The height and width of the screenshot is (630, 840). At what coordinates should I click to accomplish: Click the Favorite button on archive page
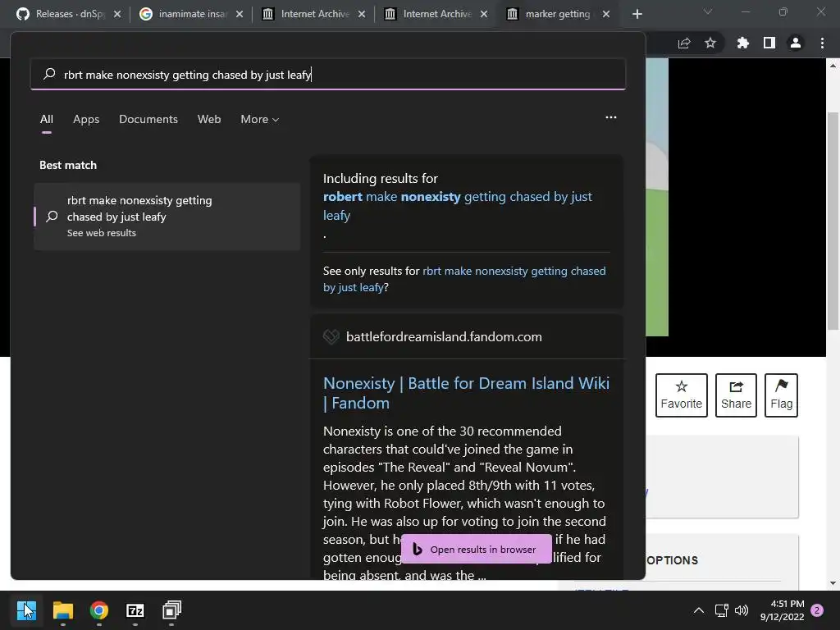coord(682,395)
